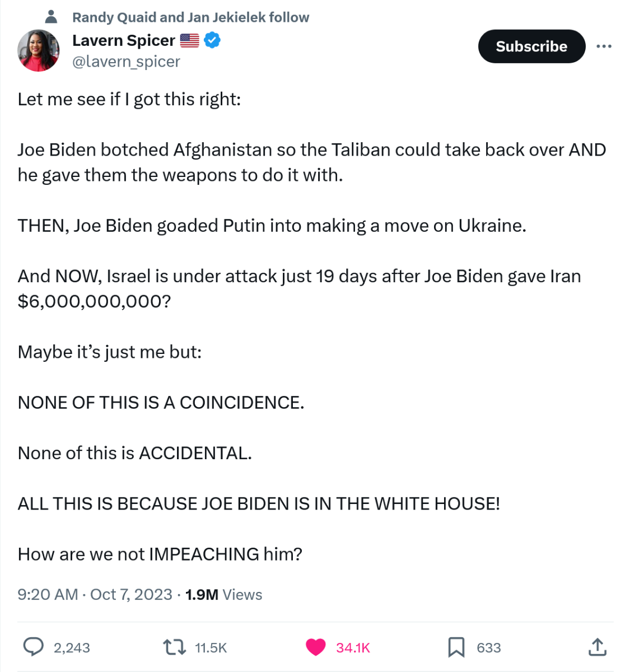
Task: Click the American flag emoji after name
Action: click(189, 41)
